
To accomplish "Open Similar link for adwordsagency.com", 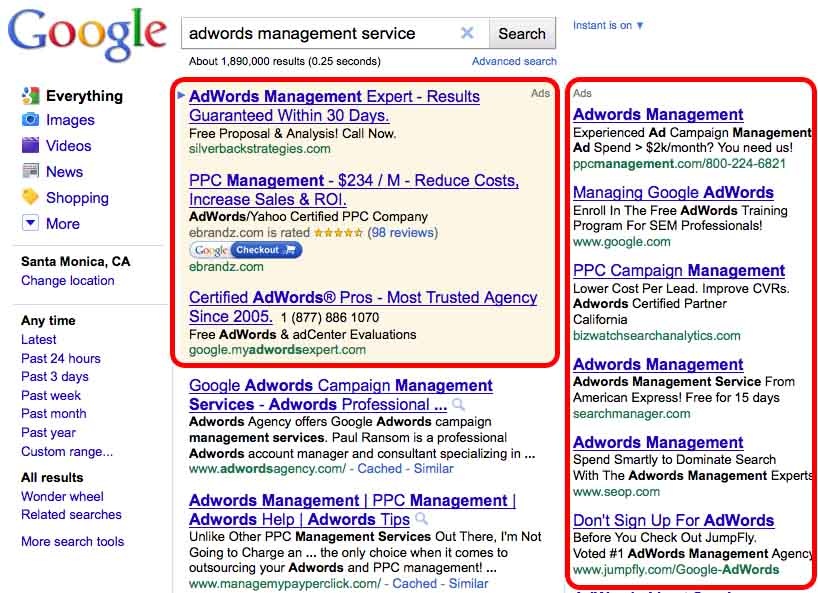I will (434, 469).
